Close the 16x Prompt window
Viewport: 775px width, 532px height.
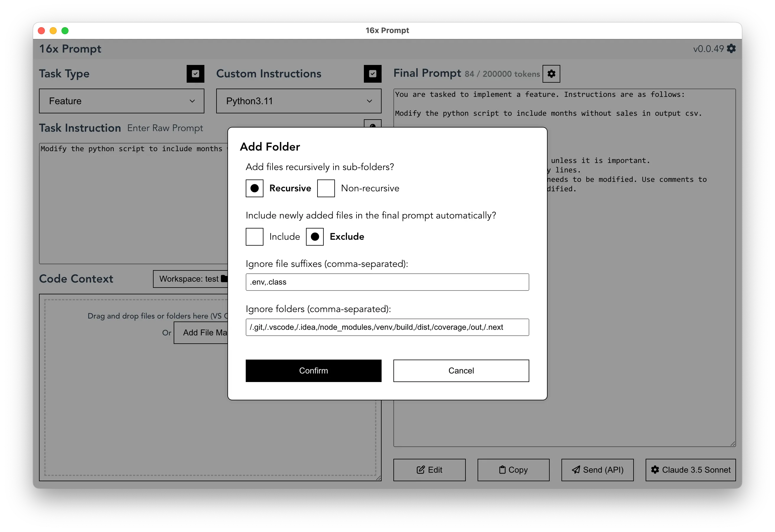[41, 31]
